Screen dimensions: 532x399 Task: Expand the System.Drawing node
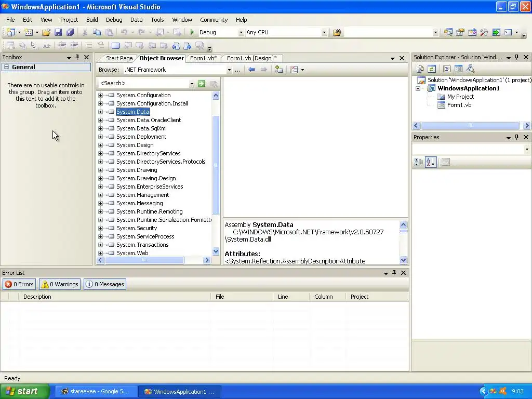[x=100, y=170]
